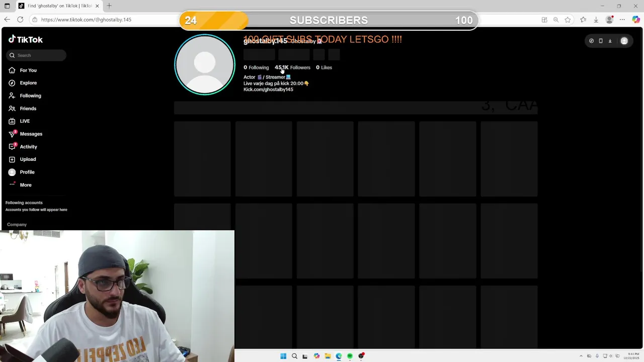The width and height of the screenshot is (644, 362).
Task: Click the Live varje dag bio line
Action: 276,83
